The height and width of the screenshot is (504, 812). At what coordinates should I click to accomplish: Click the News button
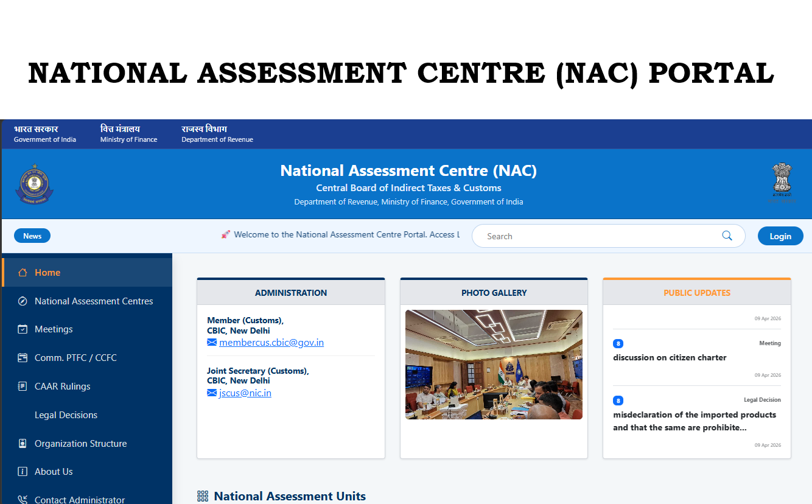pos(32,236)
